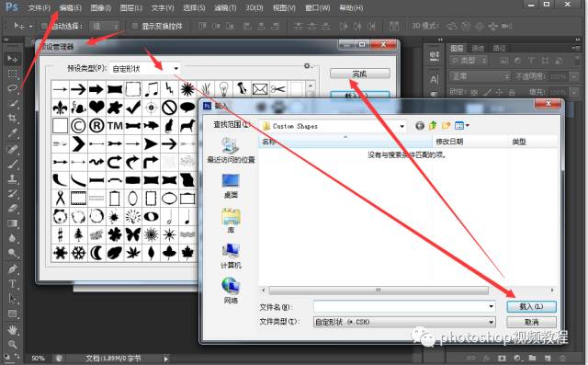Open the 编辑(E) menu

(71, 7)
